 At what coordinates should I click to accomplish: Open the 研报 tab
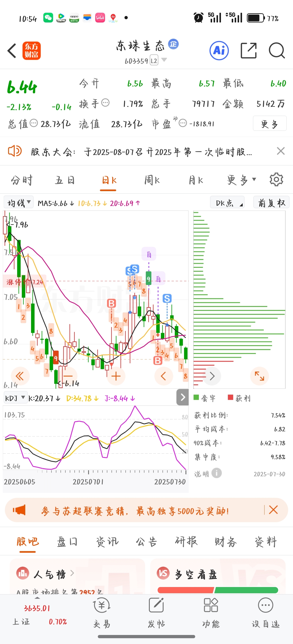click(186, 542)
